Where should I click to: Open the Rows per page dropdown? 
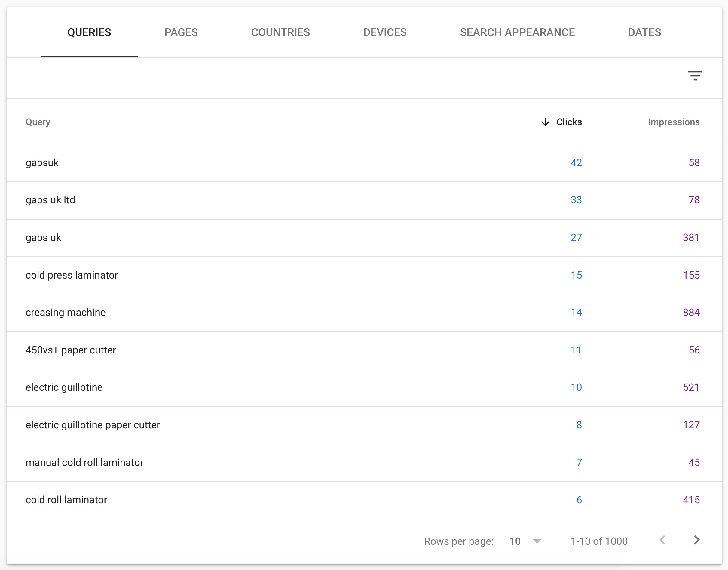pyautogui.click(x=526, y=541)
